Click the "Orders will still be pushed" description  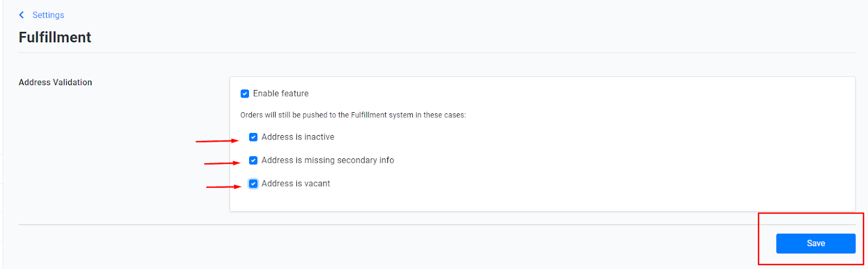[353, 115]
